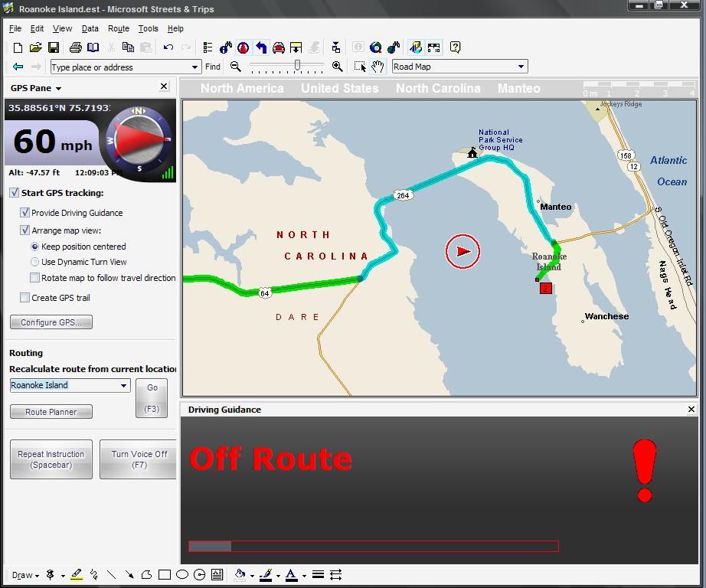Open the Data menu
This screenshot has width=706, height=588.
(90, 28)
